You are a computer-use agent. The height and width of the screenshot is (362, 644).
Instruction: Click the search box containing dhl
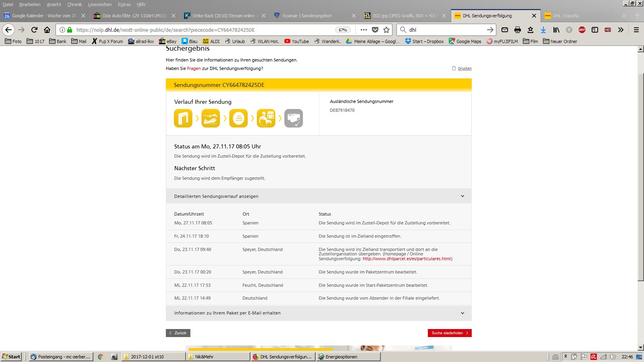446,30
